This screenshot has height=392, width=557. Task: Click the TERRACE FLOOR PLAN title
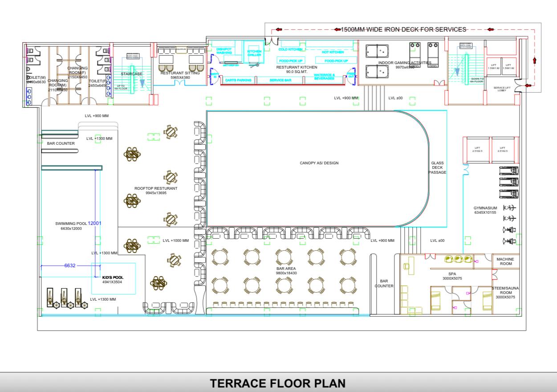(x=277, y=383)
